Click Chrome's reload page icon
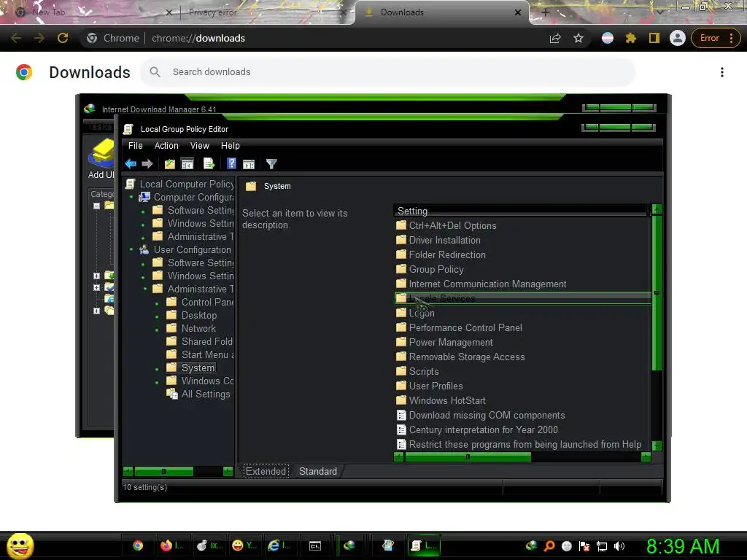The image size is (747, 560). point(63,38)
